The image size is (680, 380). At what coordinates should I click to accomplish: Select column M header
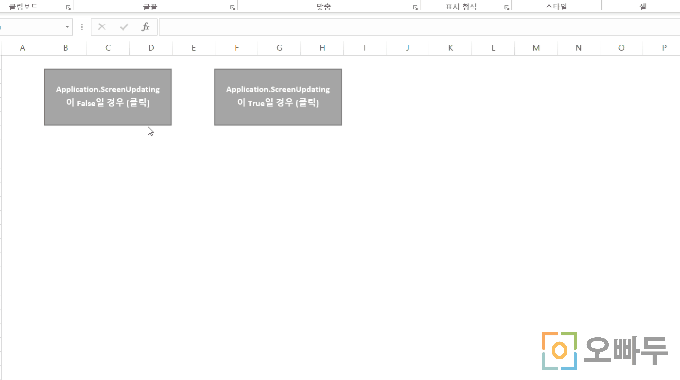coord(536,48)
